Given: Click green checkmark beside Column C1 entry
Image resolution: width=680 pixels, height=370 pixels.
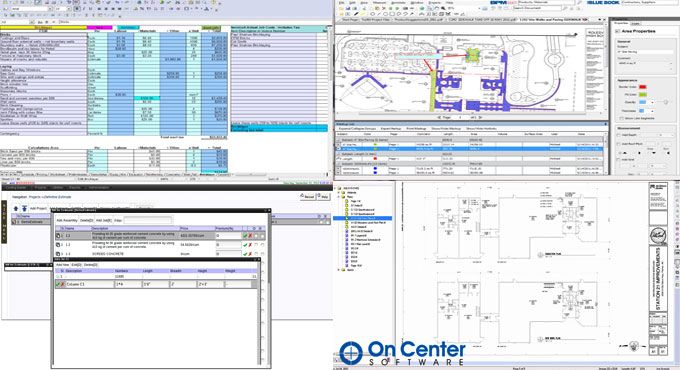Looking at the screenshot, I should click(x=58, y=284).
